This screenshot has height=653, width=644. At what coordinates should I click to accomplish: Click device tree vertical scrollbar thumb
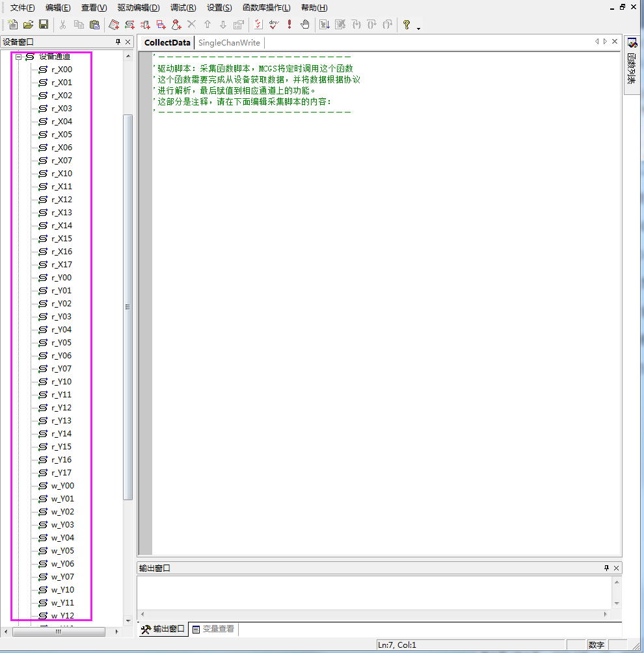click(x=128, y=307)
